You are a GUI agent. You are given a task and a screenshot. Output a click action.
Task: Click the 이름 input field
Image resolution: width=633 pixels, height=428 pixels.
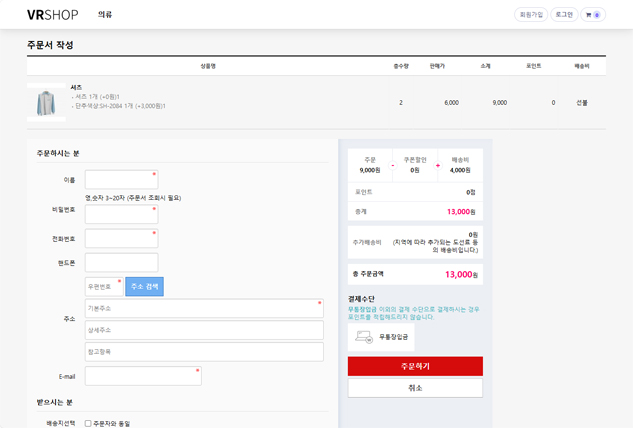(x=121, y=180)
